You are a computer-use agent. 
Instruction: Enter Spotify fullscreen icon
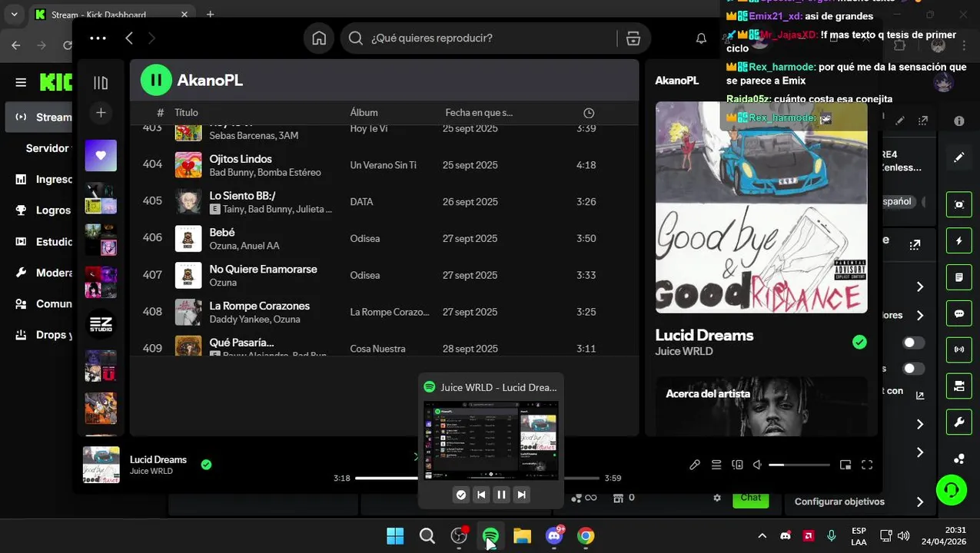(867, 465)
